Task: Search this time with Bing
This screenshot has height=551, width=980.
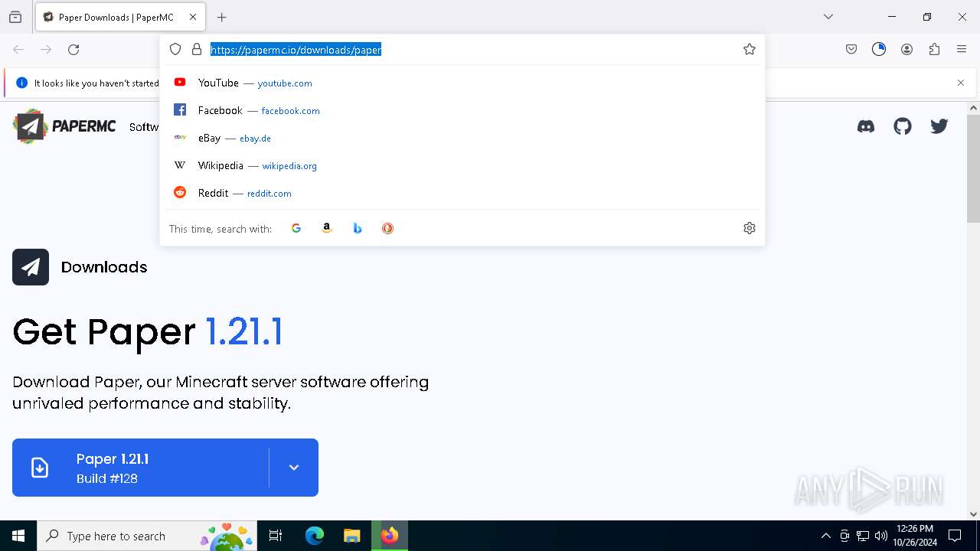Action: coord(358,228)
